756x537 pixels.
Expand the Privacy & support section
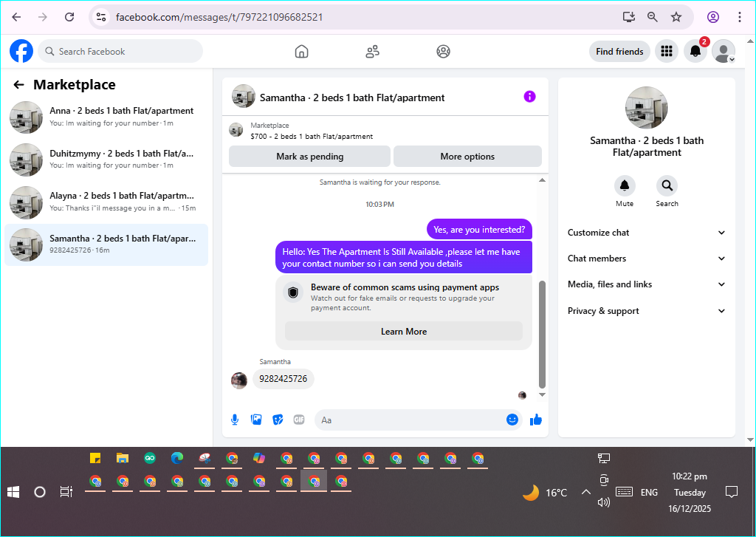coord(647,311)
